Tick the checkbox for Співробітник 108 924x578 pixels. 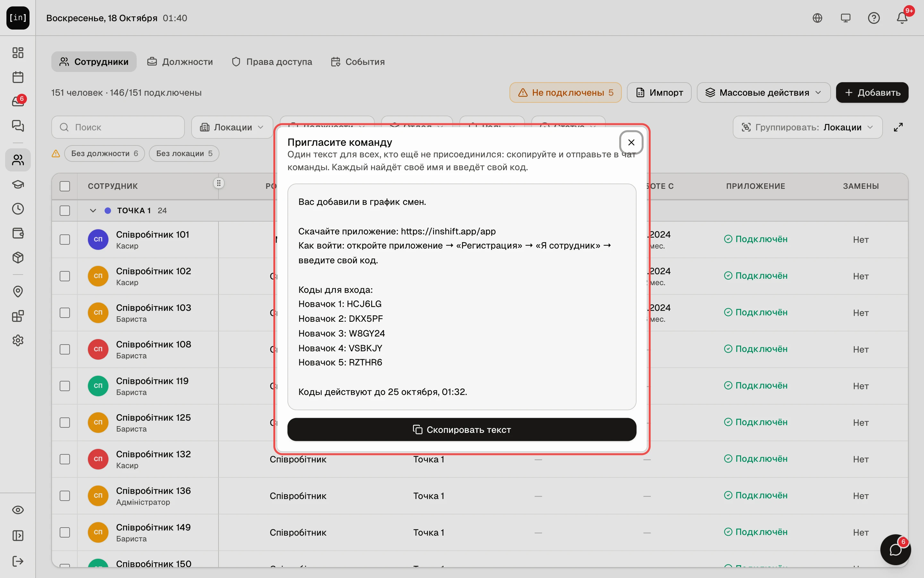(65, 349)
